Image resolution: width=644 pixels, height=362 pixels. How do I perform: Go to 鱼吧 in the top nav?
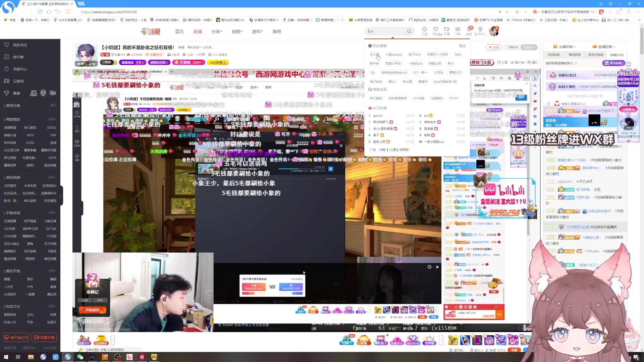pos(277,32)
